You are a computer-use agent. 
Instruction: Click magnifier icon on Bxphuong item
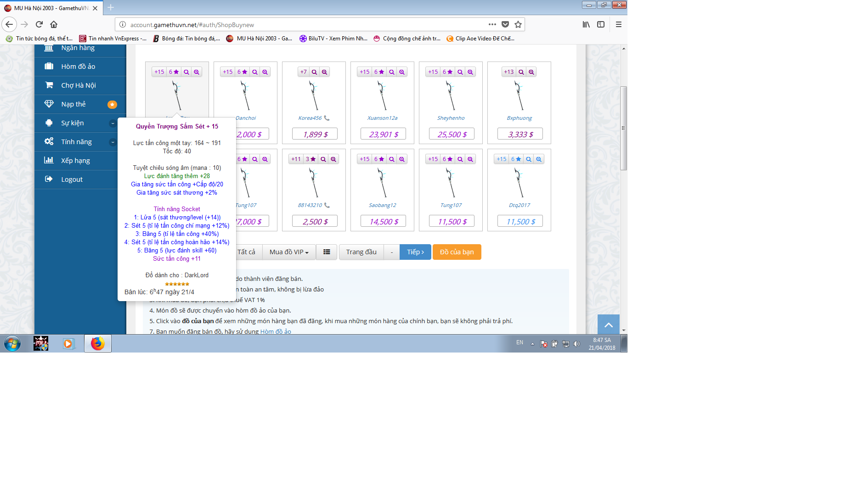(521, 72)
